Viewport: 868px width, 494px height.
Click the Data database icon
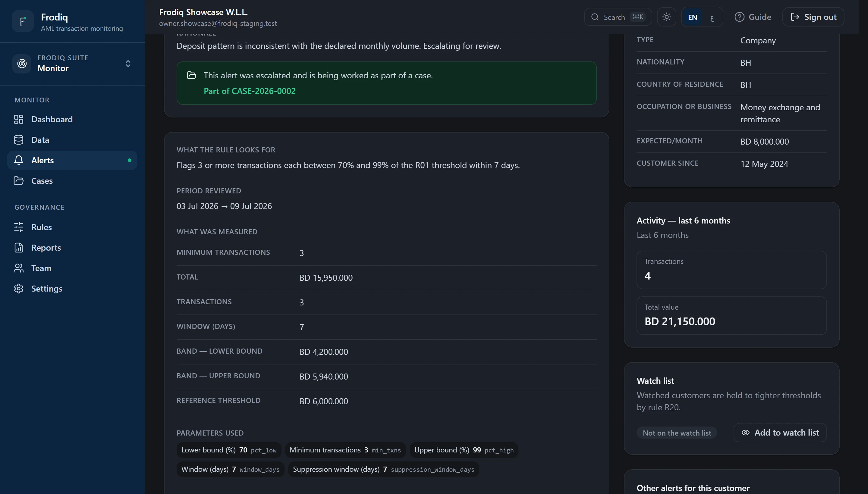(19, 140)
